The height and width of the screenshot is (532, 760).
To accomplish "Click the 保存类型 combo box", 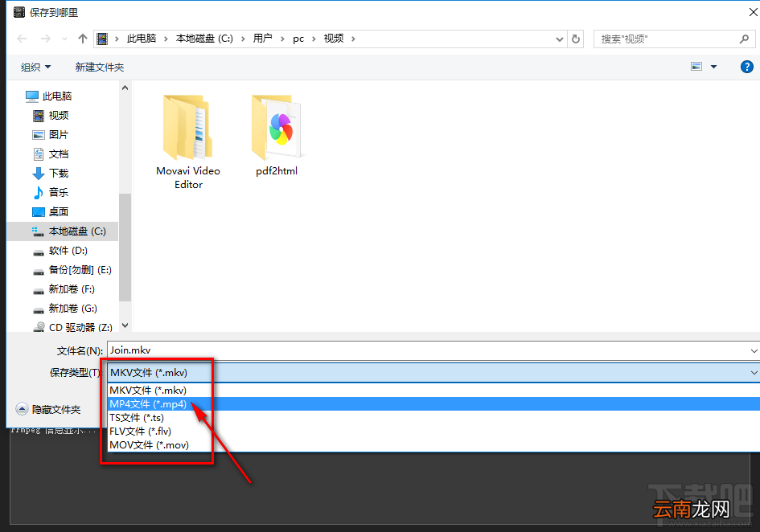I will tap(433, 373).
